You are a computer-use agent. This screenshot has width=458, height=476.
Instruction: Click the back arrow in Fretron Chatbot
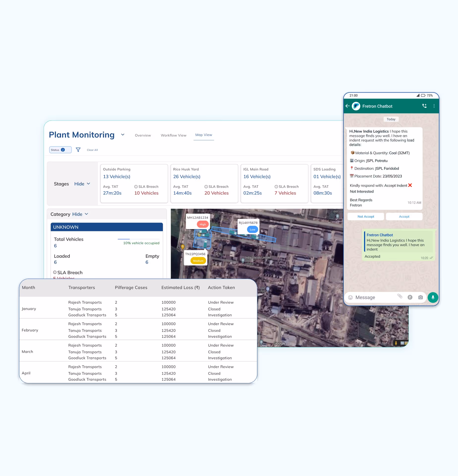[x=347, y=106]
